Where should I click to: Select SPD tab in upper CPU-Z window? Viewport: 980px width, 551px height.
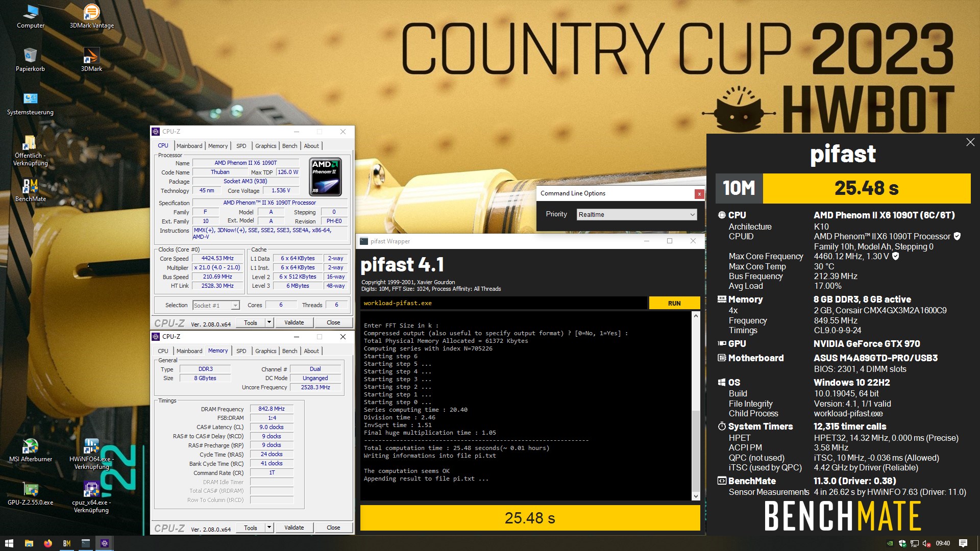point(241,146)
